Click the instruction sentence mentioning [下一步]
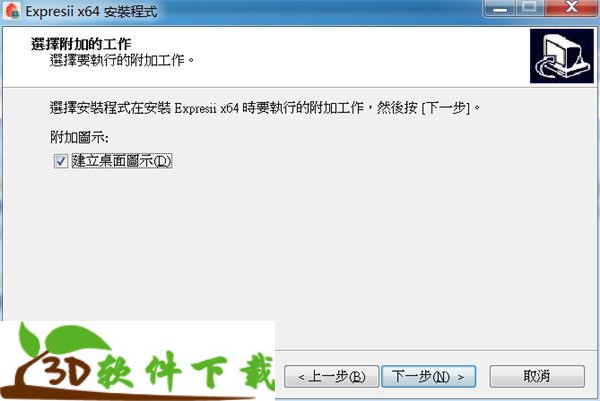This screenshot has height=401, width=600. (265, 108)
